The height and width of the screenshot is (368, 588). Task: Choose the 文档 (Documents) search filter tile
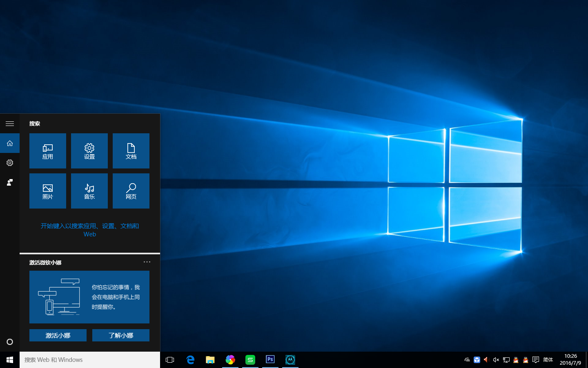coord(131,151)
